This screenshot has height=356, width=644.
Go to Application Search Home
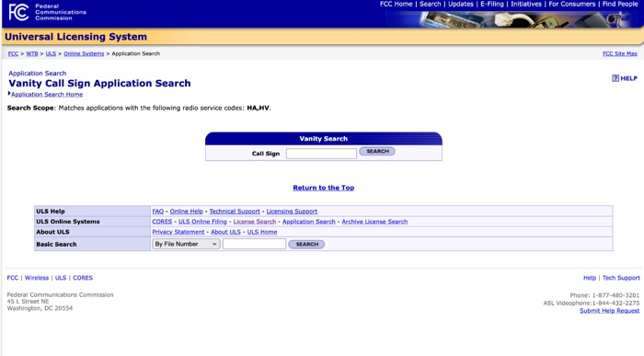click(x=47, y=95)
